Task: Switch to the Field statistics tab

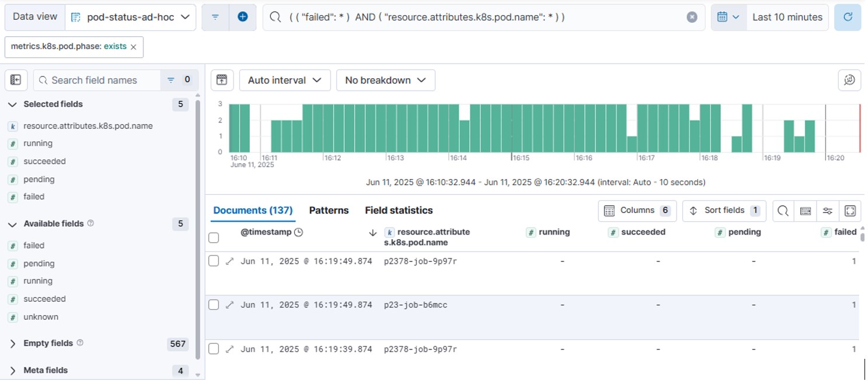Action: tap(399, 211)
